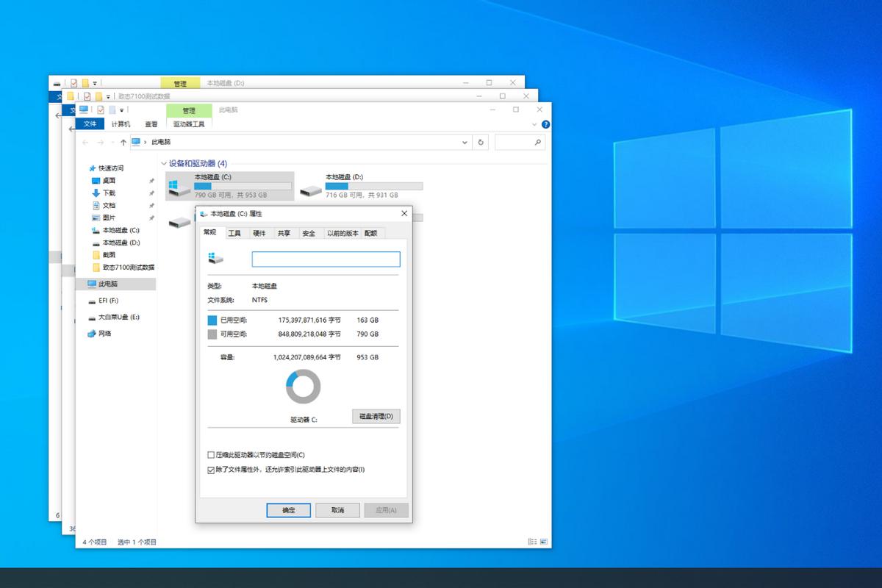
Task: Uncheck the file content indexing checkbox
Action: 212,469
